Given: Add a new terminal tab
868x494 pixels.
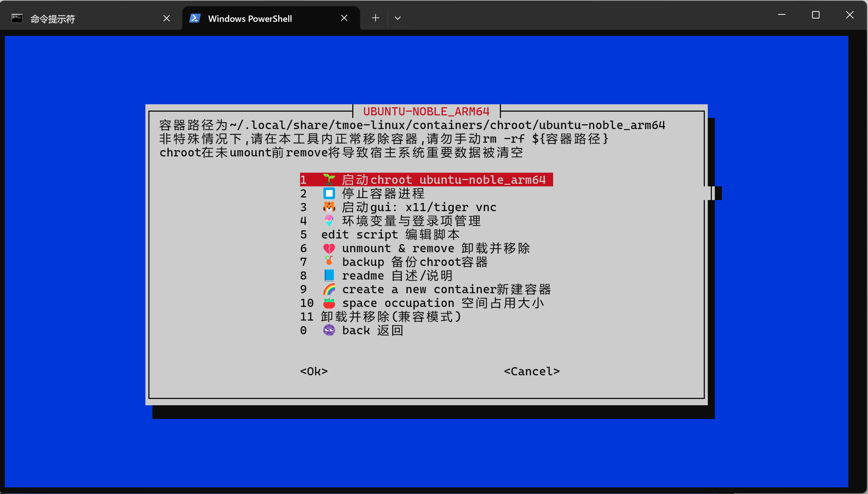Looking at the screenshot, I should tap(376, 18).
